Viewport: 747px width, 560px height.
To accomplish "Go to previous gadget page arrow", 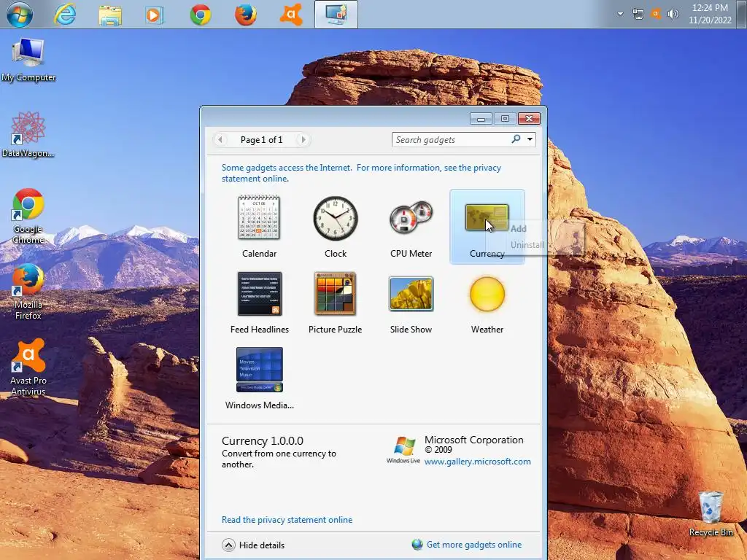I will [x=220, y=139].
